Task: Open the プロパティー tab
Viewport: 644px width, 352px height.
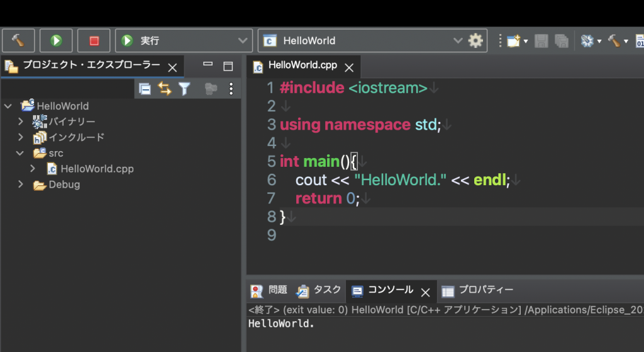Action: pyautogui.click(x=478, y=290)
